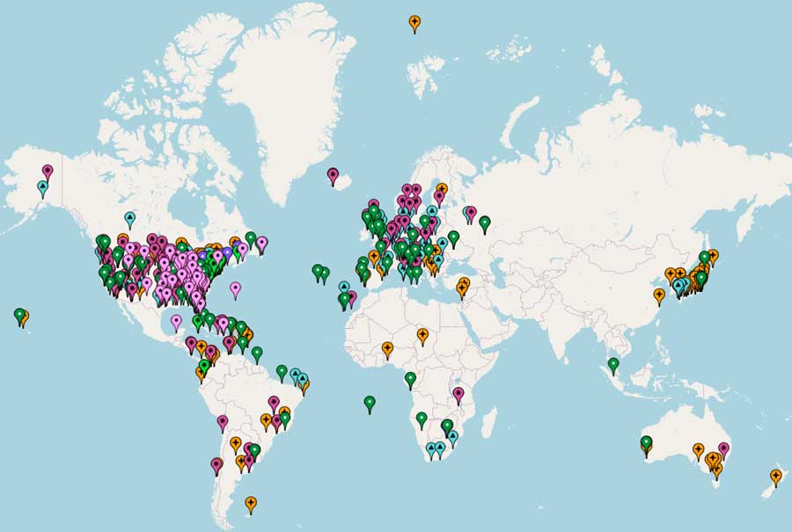Open the pink marker in Alaska

(48, 171)
